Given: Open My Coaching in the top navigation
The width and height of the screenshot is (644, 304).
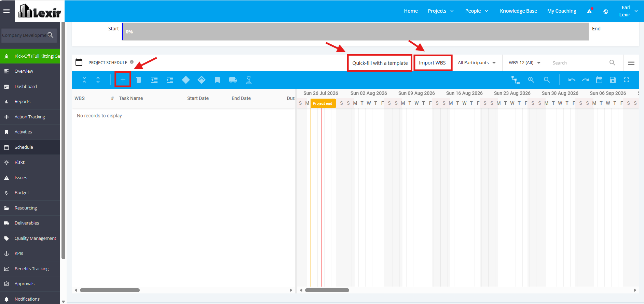Looking at the screenshot, I should tap(562, 11).
